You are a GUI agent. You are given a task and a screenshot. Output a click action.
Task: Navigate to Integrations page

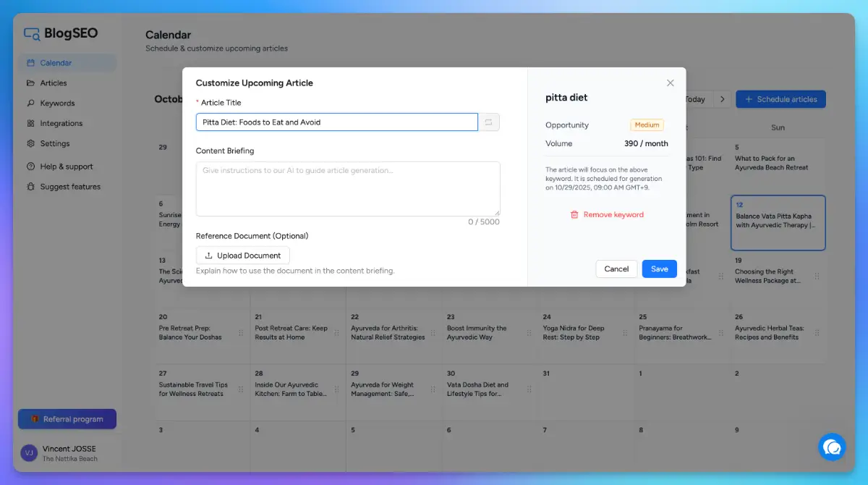click(61, 124)
